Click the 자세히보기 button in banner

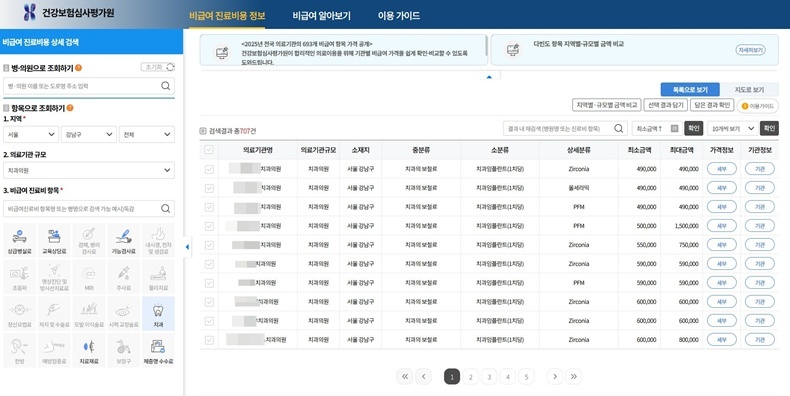[750, 50]
